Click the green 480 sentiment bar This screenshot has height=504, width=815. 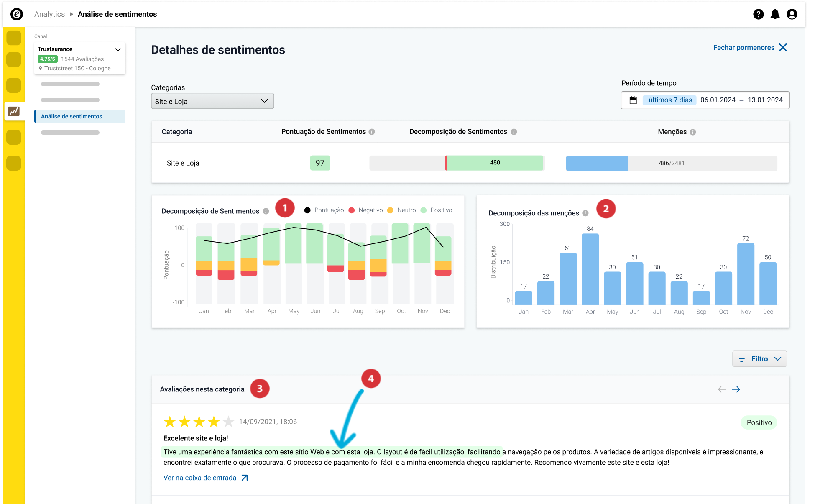click(495, 163)
